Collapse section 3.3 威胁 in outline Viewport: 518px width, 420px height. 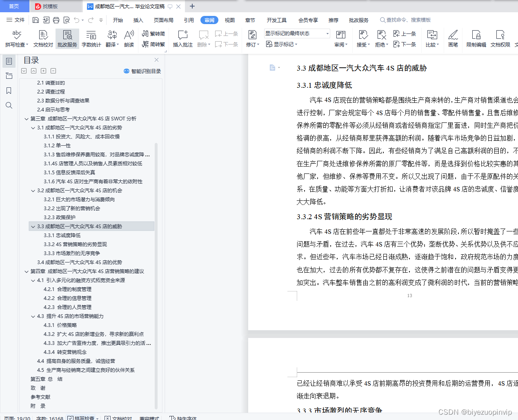coord(33,227)
